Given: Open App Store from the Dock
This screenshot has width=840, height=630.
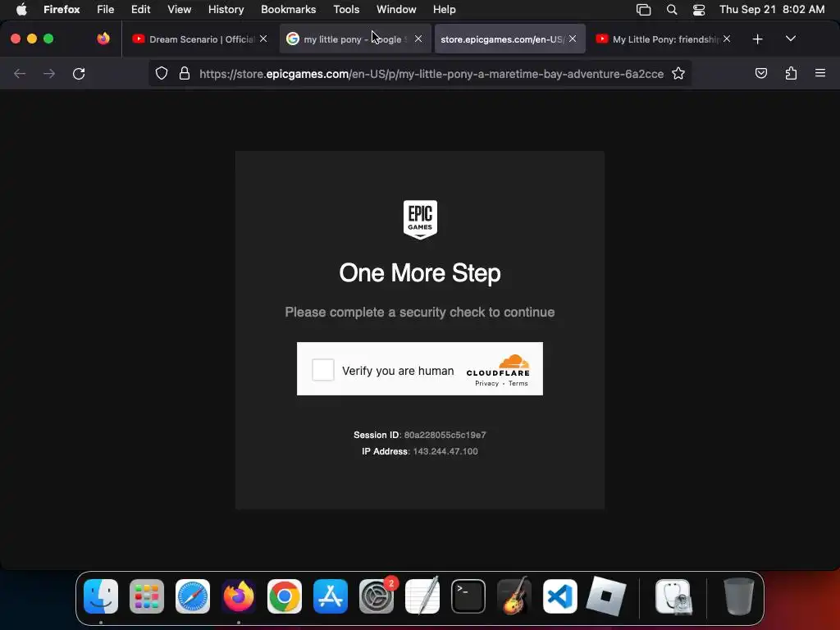Looking at the screenshot, I should pyautogui.click(x=331, y=596).
